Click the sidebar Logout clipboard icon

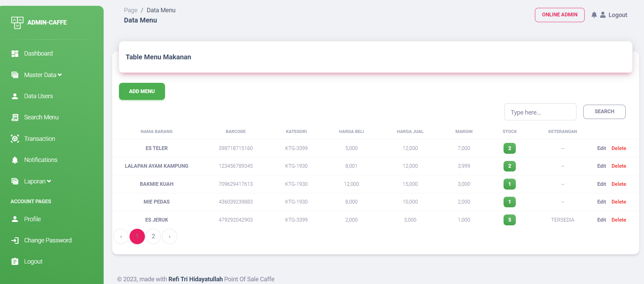pos(15,261)
